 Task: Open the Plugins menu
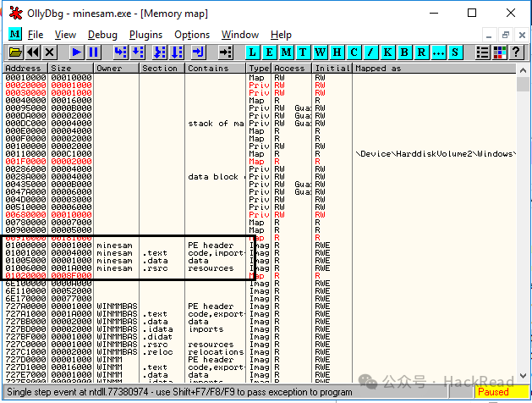145,35
